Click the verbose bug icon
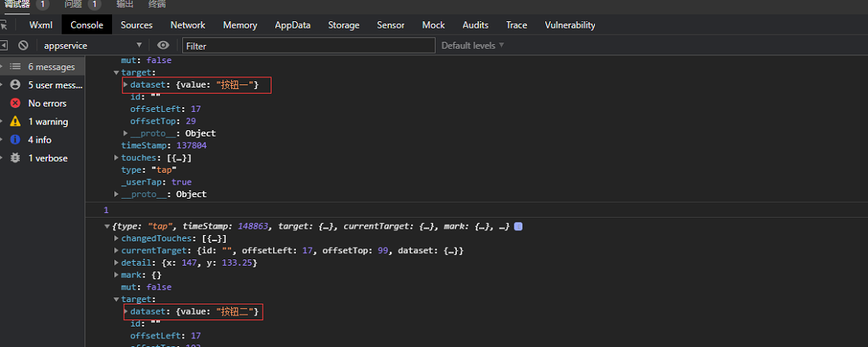 pos(16,159)
